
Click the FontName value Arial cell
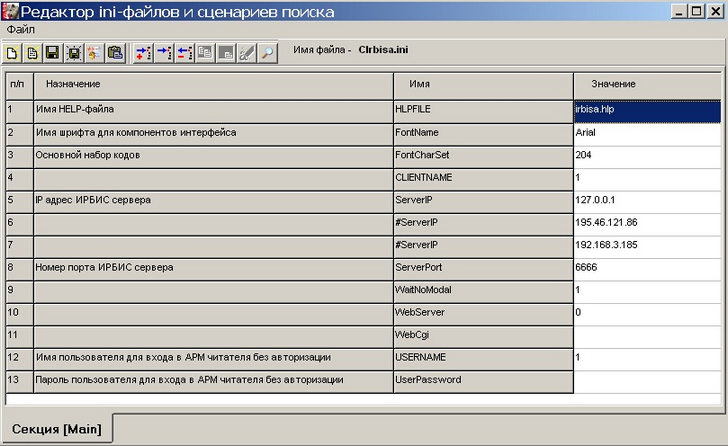[x=648, y=132]
